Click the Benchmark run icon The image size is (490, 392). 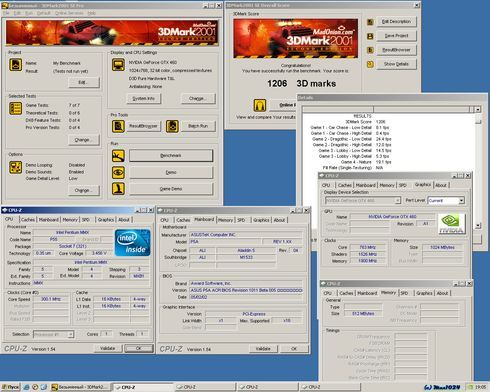coord(118,156)
